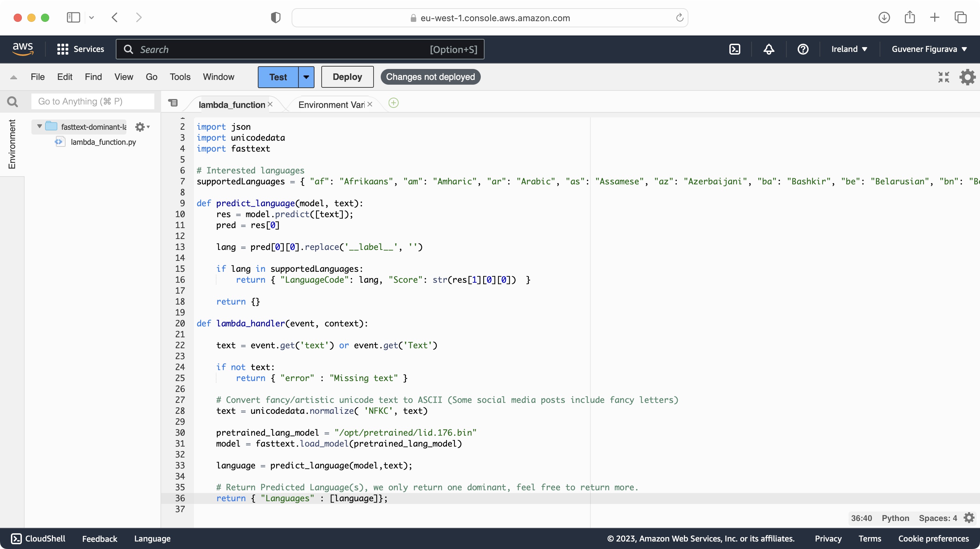Open the Test button dropdown arrow
980x549 pixels.
(306, 77)
